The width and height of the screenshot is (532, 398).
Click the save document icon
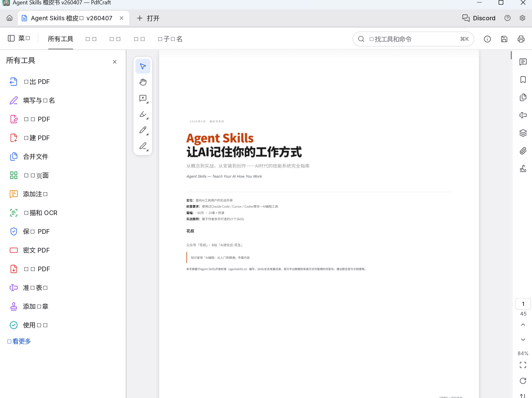click(504, 39)
